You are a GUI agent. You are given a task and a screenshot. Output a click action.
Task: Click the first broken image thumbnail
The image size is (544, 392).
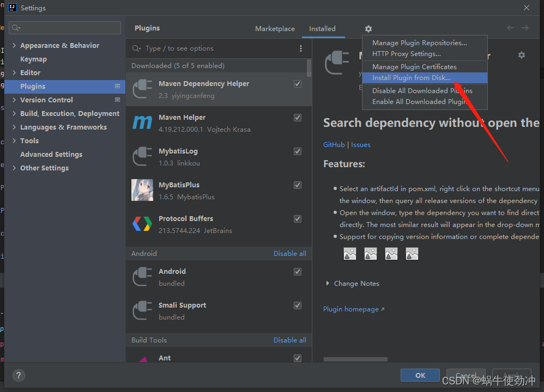(350, 254)
